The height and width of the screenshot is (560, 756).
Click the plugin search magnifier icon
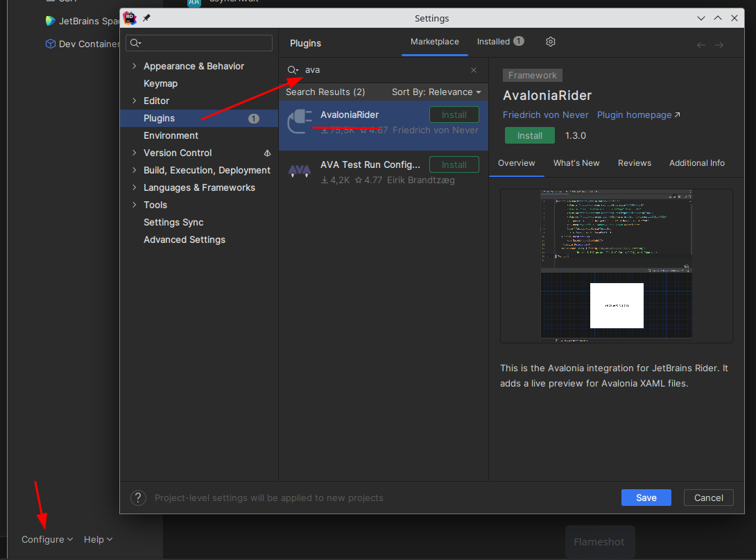[x=293, y=70]
